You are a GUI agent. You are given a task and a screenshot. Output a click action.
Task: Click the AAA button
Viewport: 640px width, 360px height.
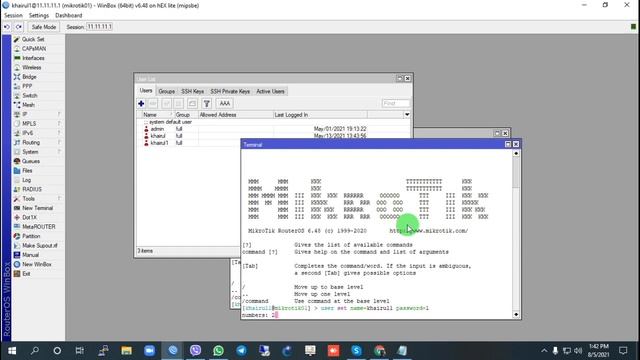click(x=224, y=104)
